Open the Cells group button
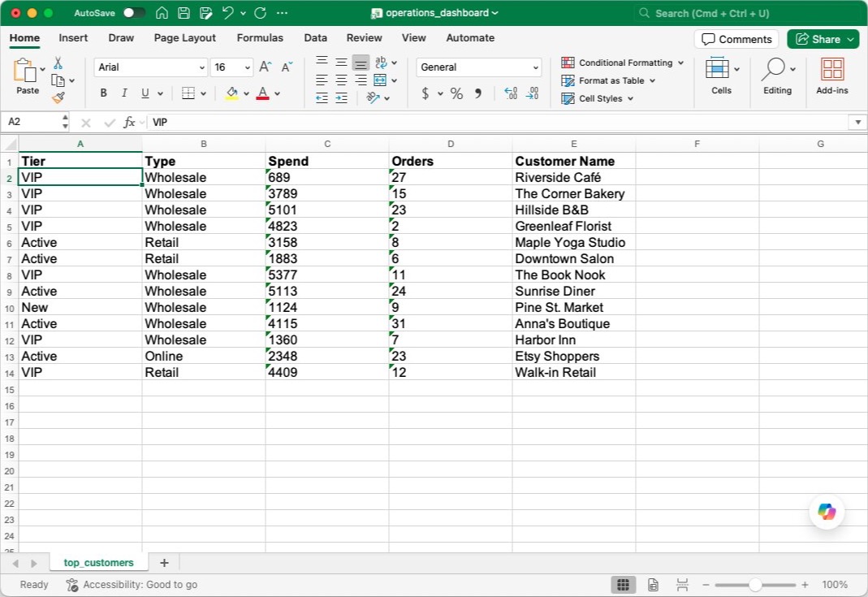The image size is (868, 597). point(722,76)
